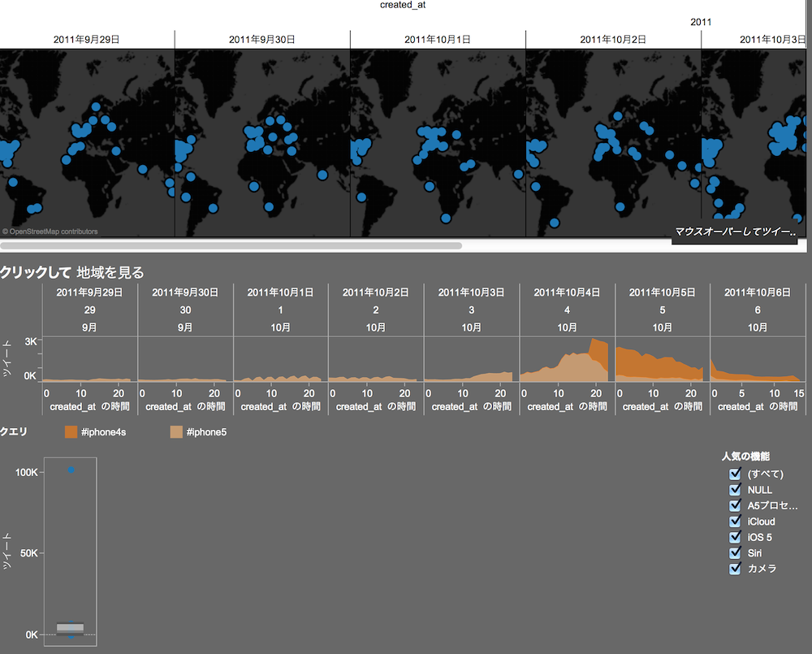The width and height of the screenshot is (812, 654).
Task: Click the OpenStreetMap contributors link
Action: pyautogui.click(x=50, y=232)
